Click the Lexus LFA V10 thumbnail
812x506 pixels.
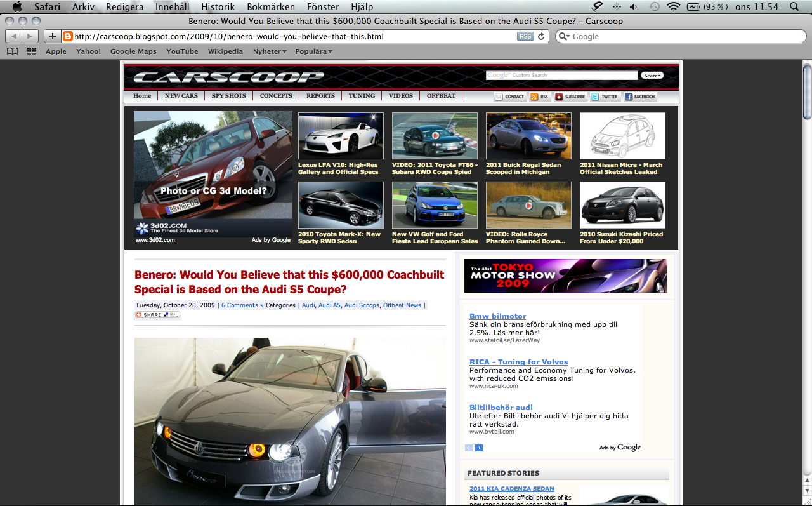(x=341, y=136)
